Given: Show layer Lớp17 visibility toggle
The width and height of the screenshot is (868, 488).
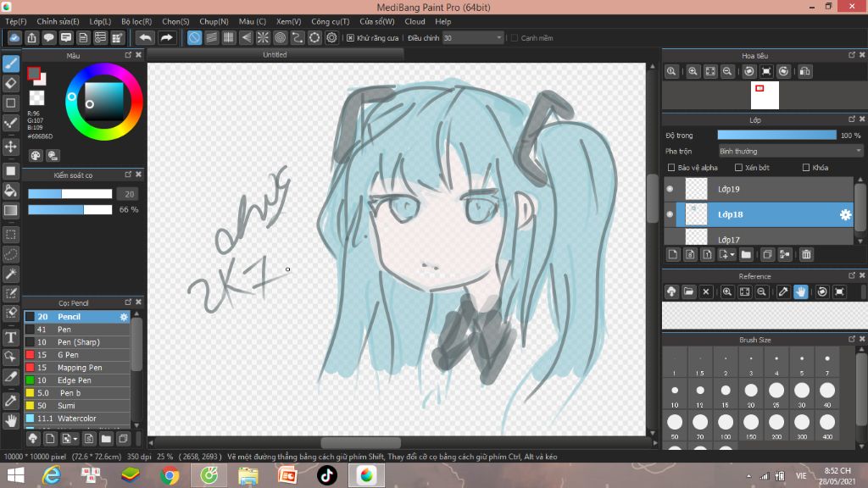Looking at the screenshot, I should click(x=670, y=239).
